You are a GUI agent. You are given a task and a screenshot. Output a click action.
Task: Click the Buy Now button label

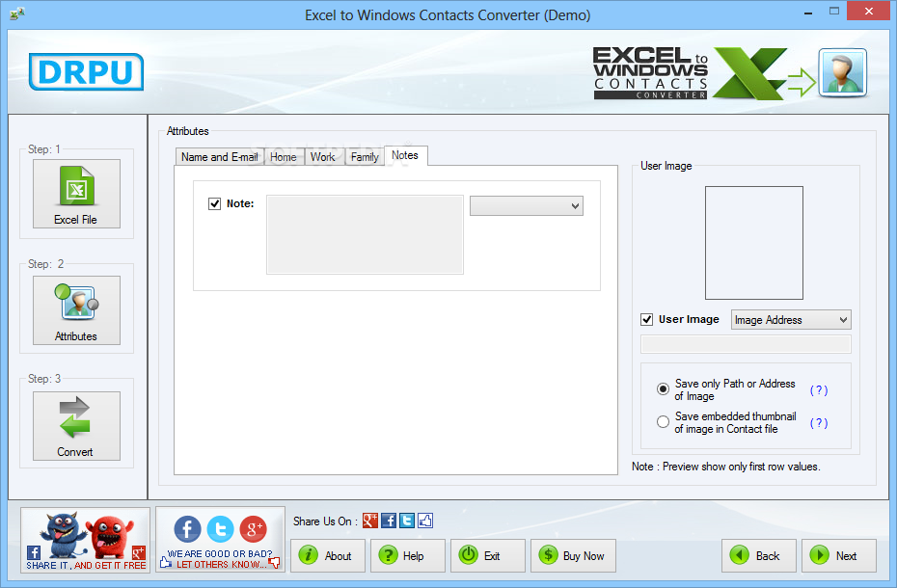[x=584, y=556]
